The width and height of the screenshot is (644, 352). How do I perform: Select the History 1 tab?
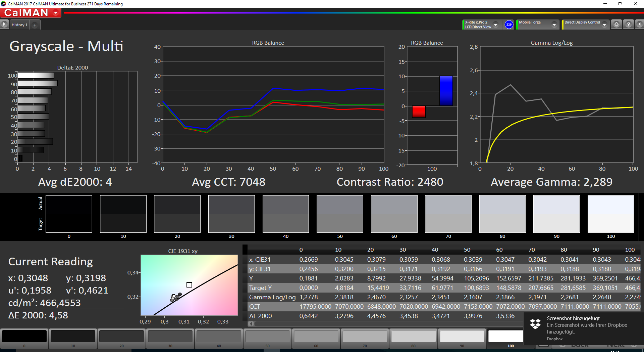pyautogui.click(x=19, y=25)
